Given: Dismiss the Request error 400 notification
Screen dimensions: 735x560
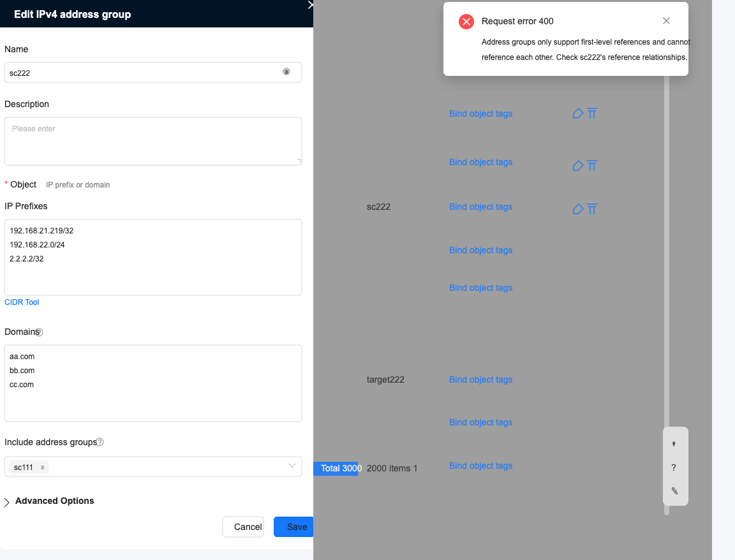Looking at the screenshot, I should (666, 20).
